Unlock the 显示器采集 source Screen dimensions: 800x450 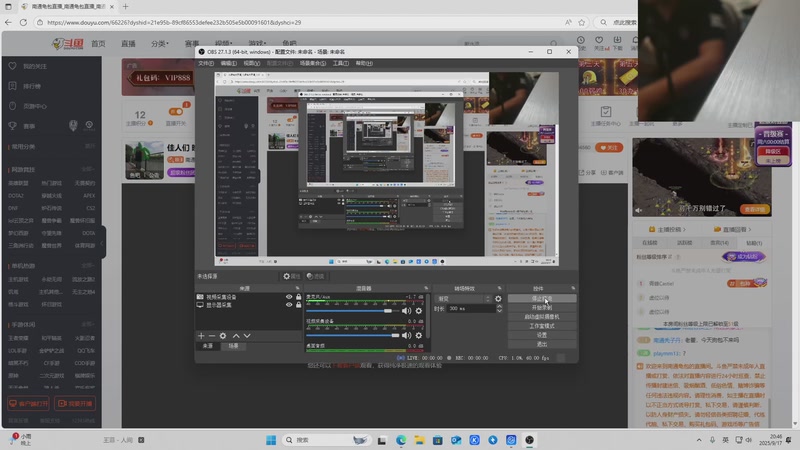298,305
